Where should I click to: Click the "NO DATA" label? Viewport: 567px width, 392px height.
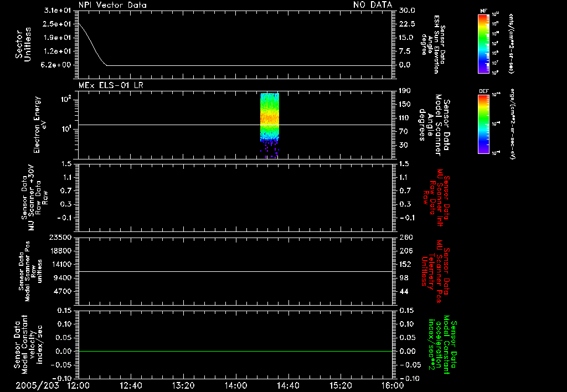[373, 4]
